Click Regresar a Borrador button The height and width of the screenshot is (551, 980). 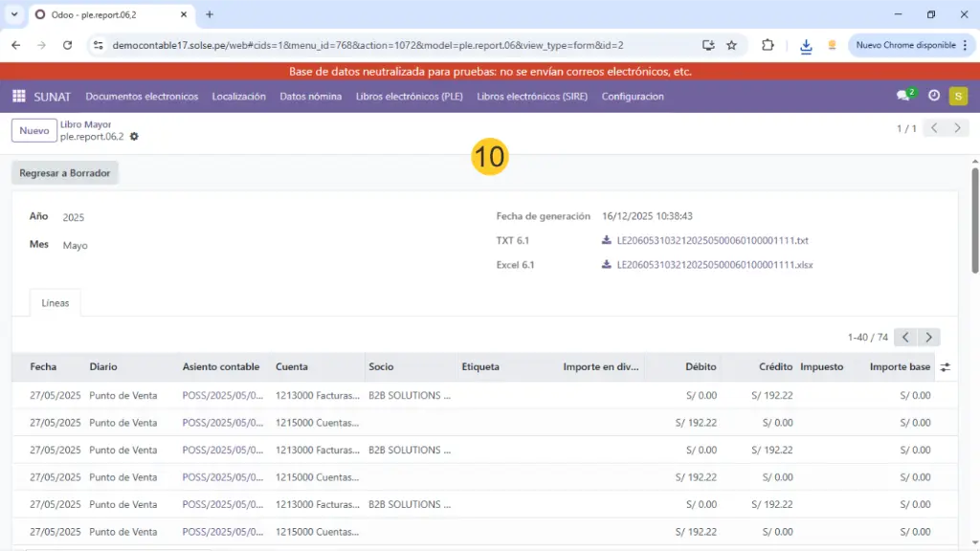pyautogui.click(x=65, y=173)
